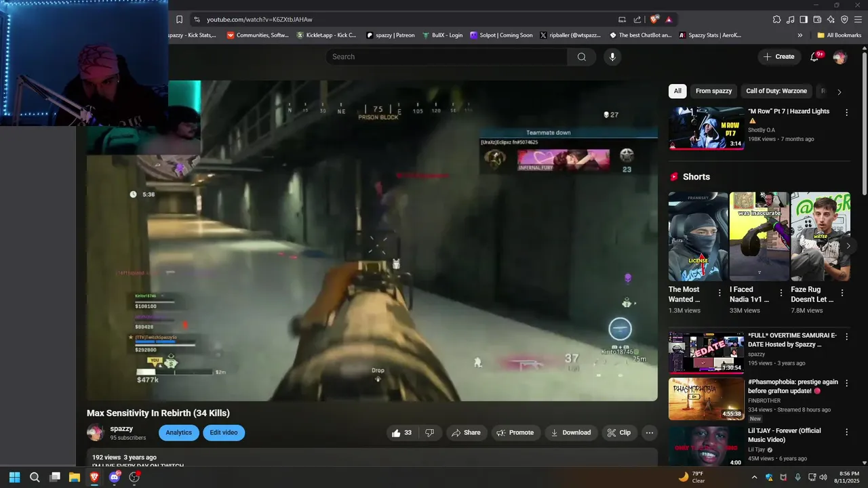
Task: Click the Create button
Action: (x=779, y=57)
